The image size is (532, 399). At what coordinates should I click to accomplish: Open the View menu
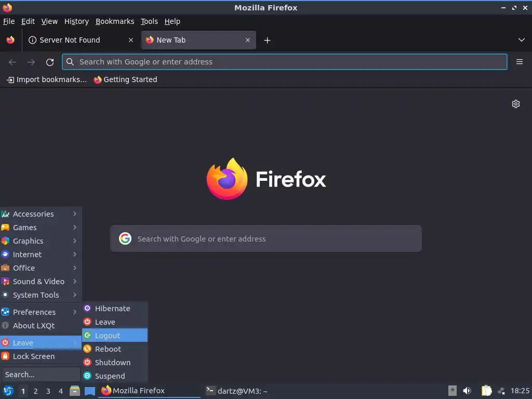(49, 21)
